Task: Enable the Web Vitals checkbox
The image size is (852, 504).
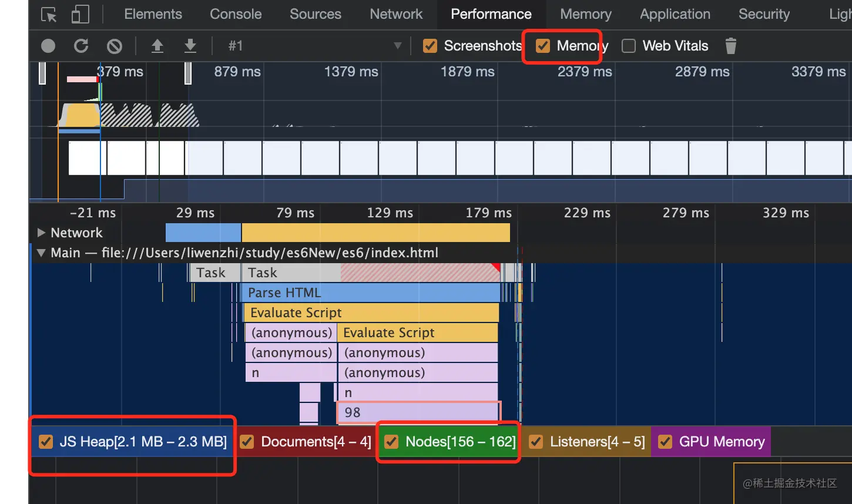Action: [x=629, y=46]
